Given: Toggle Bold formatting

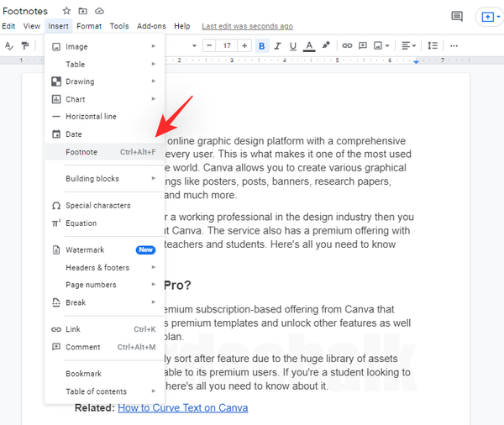Looking at the screenshot, I should point(261,46).
